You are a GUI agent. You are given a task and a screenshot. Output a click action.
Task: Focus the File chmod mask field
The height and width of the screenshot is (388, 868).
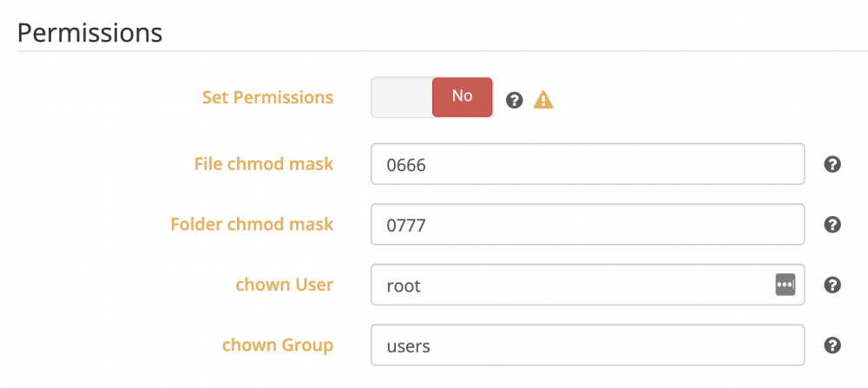588,164
